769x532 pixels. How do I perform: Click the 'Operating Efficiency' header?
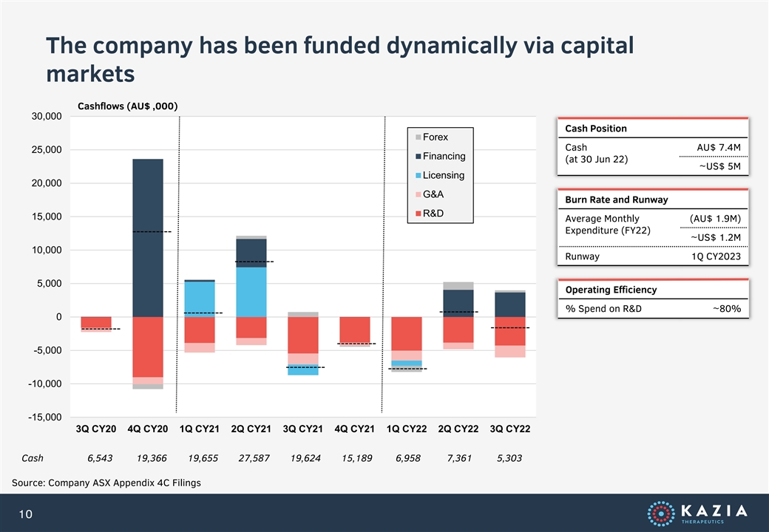(611, 290)
